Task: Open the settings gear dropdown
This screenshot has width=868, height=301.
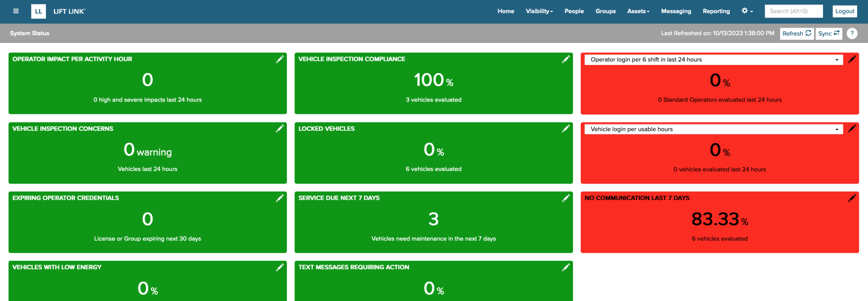Action: coord(747,11)
